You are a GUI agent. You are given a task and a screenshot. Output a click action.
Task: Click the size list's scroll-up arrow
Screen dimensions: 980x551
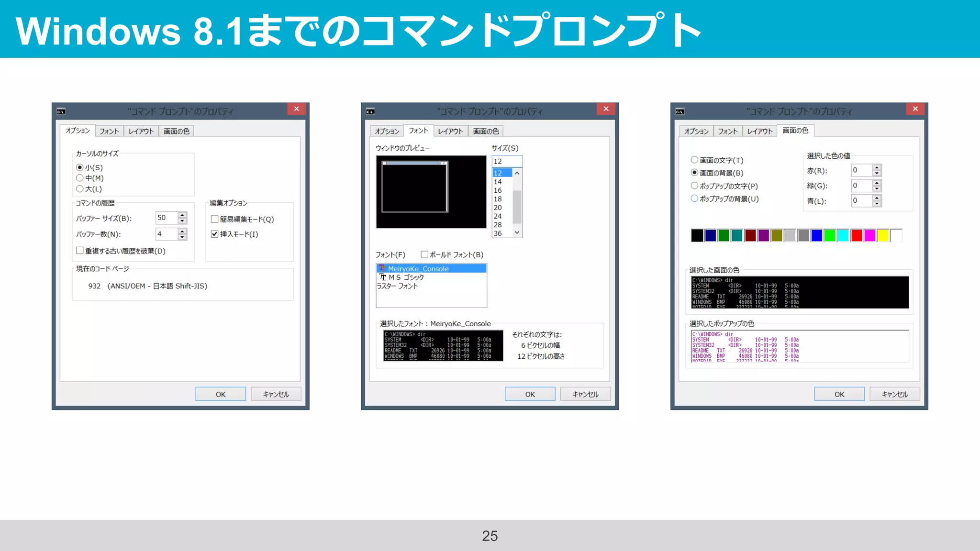517,173
